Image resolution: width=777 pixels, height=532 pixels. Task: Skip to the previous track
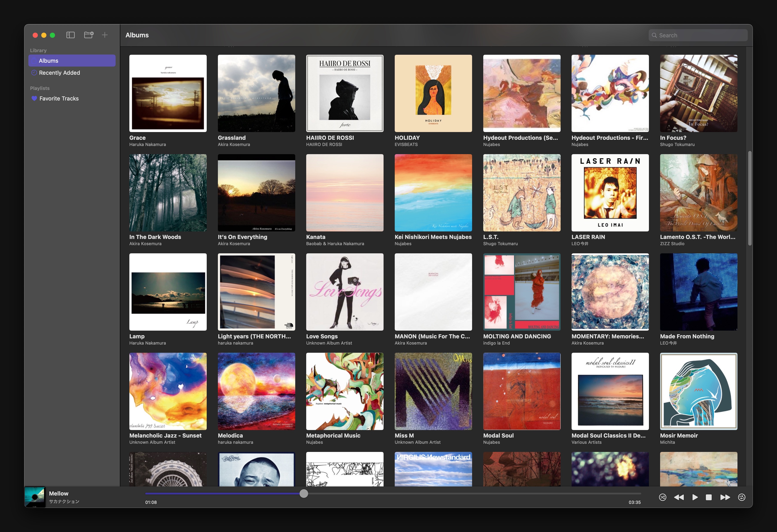pyautogui.click(x=679, y=497)
